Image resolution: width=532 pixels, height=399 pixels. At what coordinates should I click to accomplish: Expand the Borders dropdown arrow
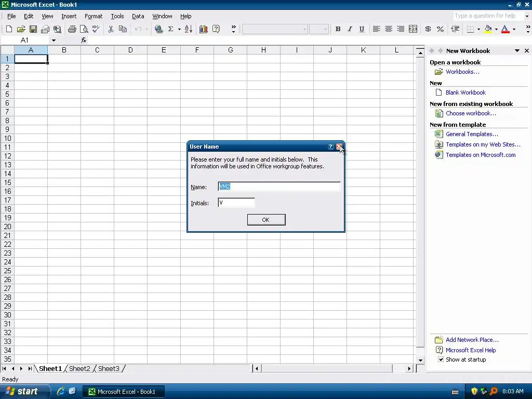[x=478, y=29]
